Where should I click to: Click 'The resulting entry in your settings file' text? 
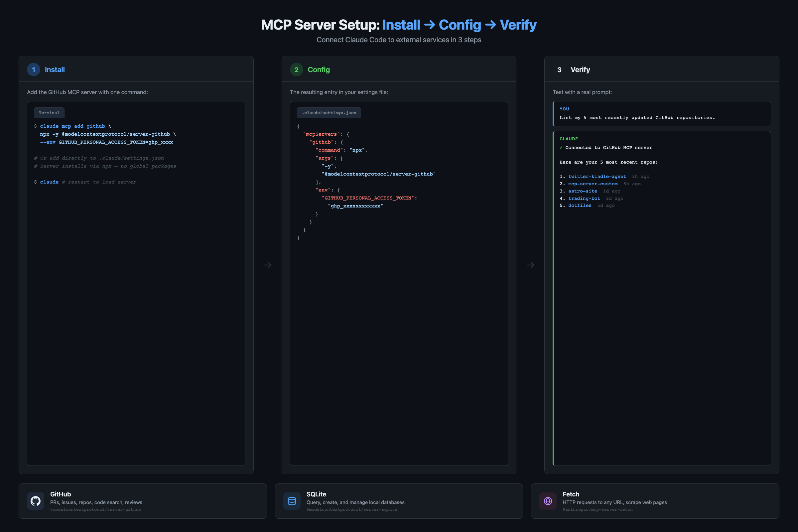click(x=339, y=92)
